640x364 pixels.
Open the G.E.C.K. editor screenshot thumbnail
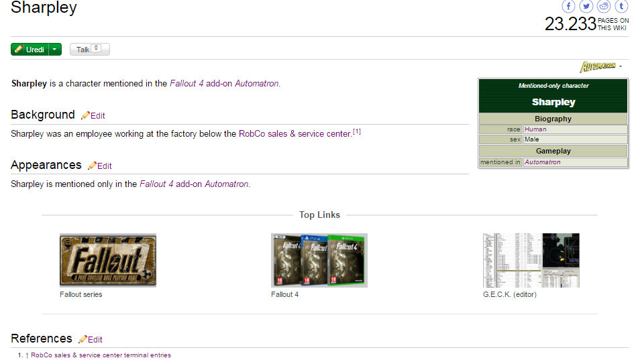[x=531, y=260]
